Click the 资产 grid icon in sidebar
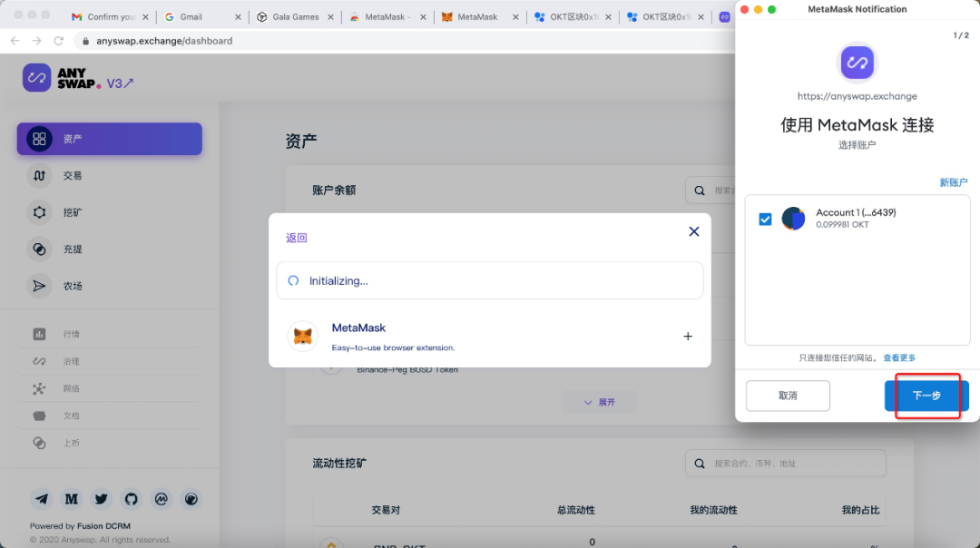This screenshot has height=548, width=980. click(x=39, y=139)
